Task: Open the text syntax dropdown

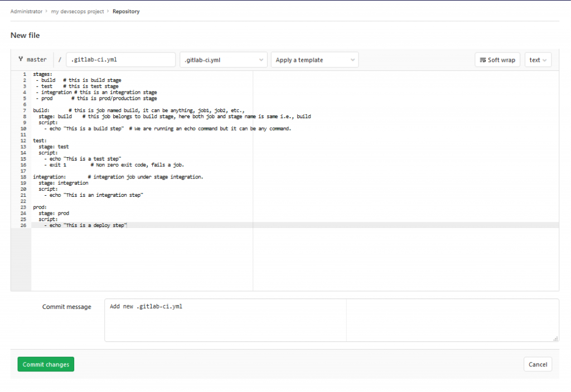Action: (x=538, y=60)
